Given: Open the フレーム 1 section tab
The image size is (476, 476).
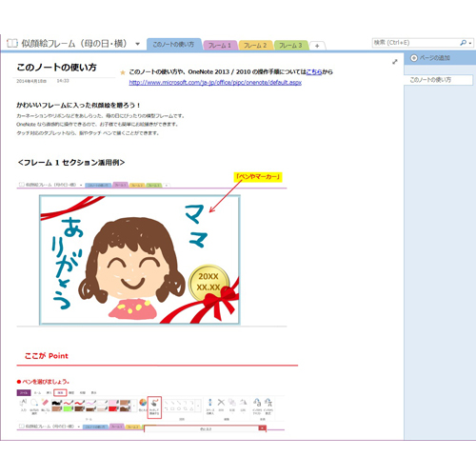Looking at the screenshot, I should [220, 46].
